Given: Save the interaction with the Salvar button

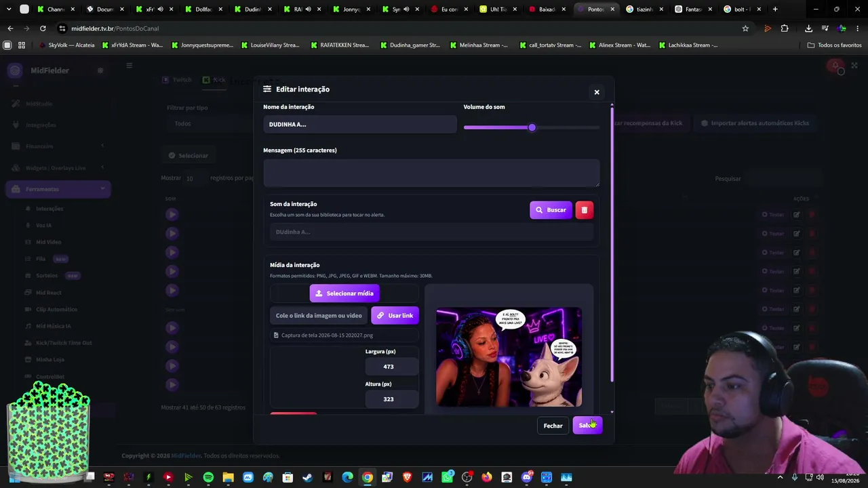Looking at the screenshot, I should 587,426.
